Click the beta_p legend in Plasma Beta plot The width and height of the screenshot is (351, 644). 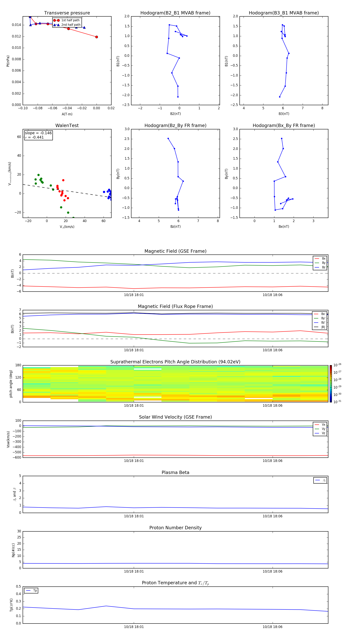click(x=320, y=480)
